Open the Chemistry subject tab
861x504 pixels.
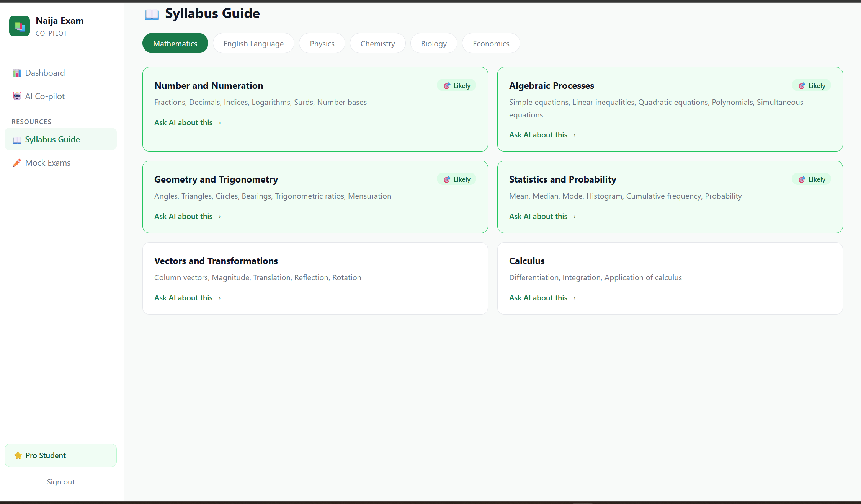[377, 44]
